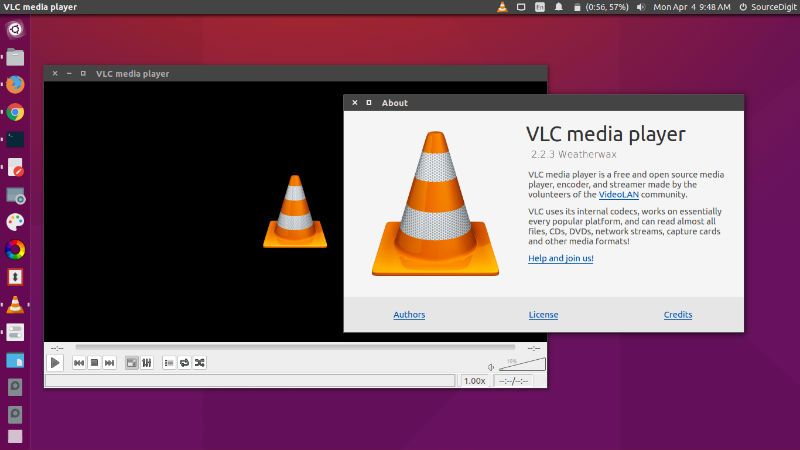Mute audio using the speaker icon
The width and height of the screenshot is (800, 450).
[x=491, y=367]
